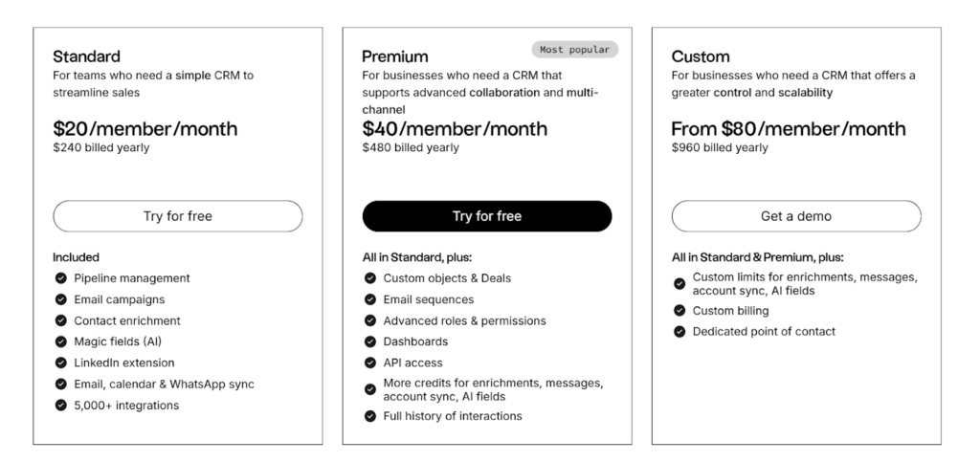Click checkmark icon beside 5,000+ integrations
Viewport: 980px width, 462px height.
61,406
